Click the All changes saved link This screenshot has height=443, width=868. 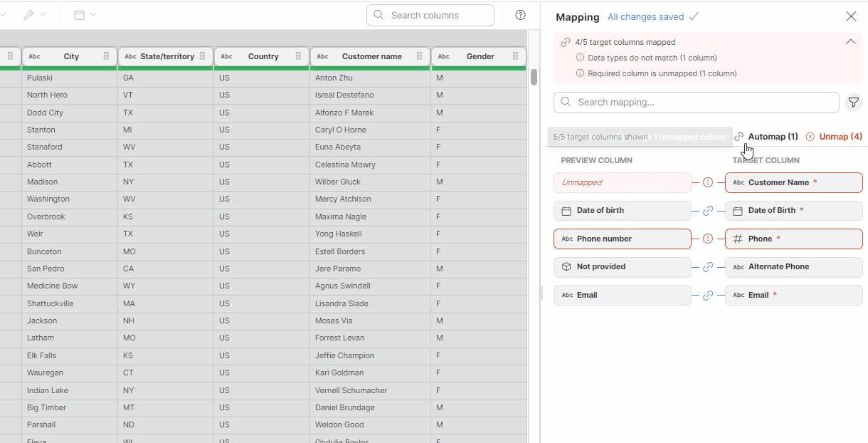click(647, 16)
